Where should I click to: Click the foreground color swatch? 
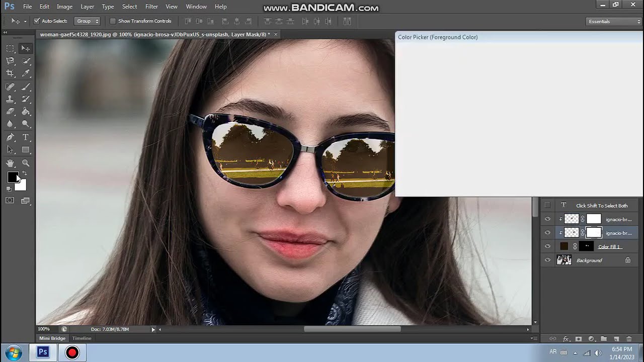click(13, 177)
